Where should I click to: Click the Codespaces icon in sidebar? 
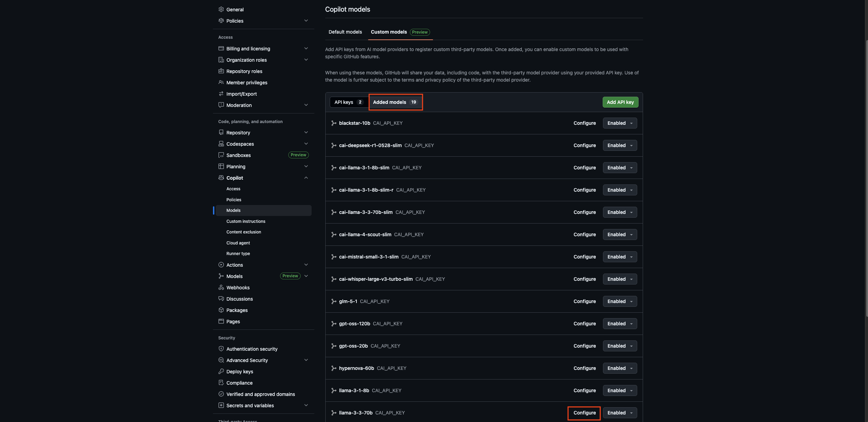coord(221,144)
